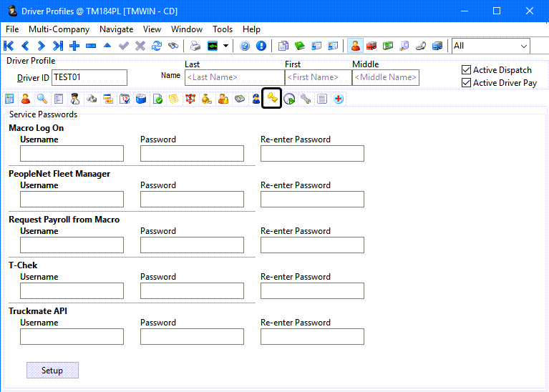Open the Multi-Company menu
549x392 pixels.
[x=59, y=29]
